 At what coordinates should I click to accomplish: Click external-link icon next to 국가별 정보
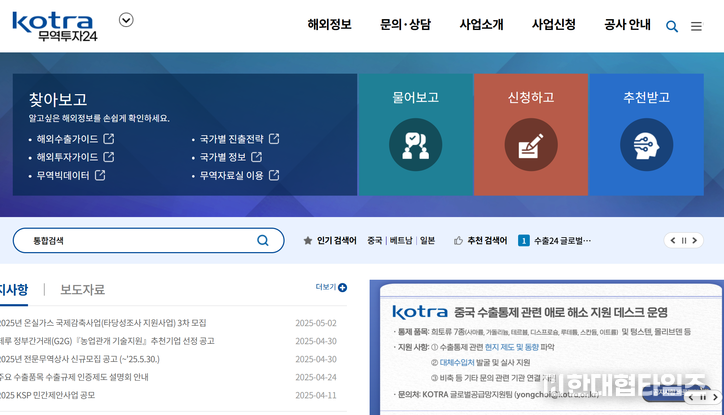(257, 157)
